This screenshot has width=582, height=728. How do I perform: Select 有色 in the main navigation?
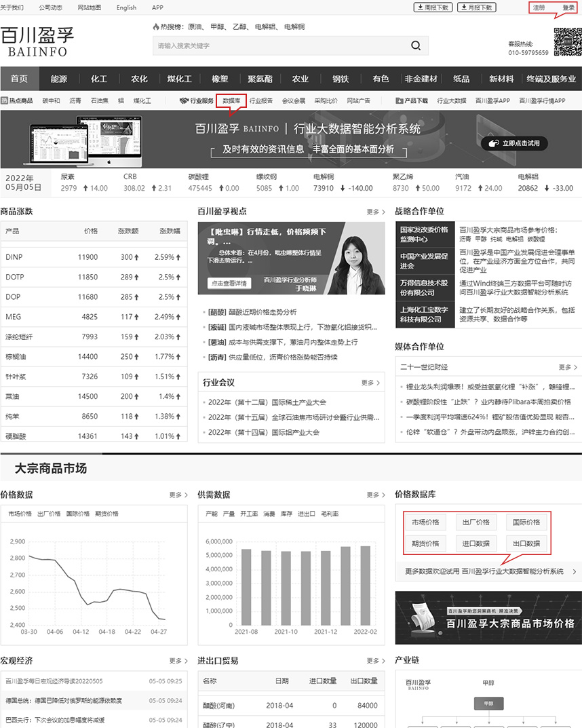tap(381, 79)
